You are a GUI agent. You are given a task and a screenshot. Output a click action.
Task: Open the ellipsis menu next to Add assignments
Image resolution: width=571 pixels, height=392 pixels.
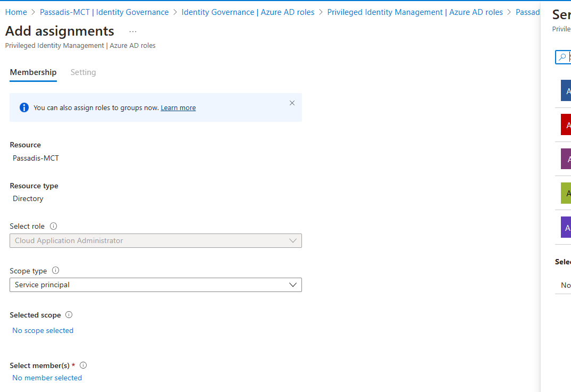pyautogui.click(x=132, y=31)
